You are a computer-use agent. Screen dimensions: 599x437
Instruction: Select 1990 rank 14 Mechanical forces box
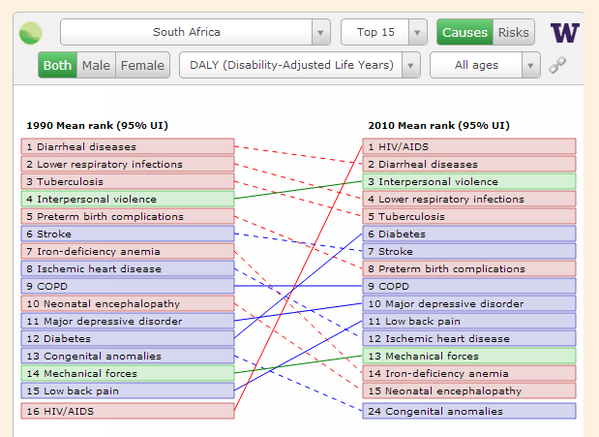[128, 374]
